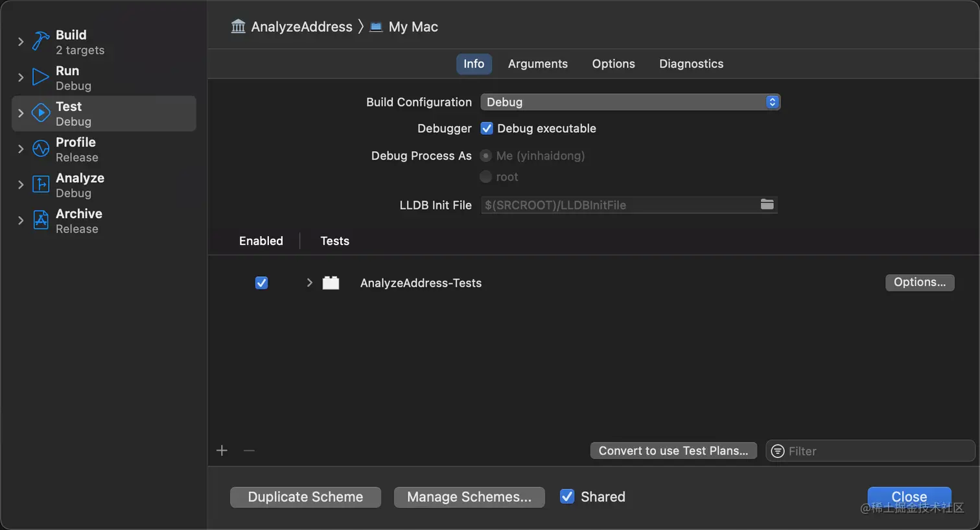Screen dimensions: 980x530
Task: Click the LLDB Init File folder icon
Action: (767, 204)
